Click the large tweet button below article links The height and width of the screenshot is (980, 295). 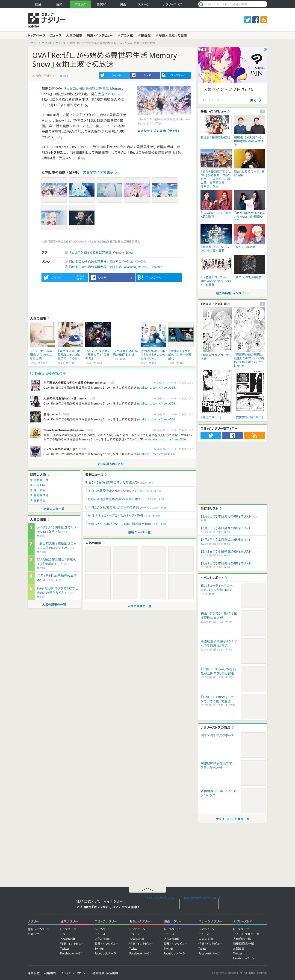point(56,277)
